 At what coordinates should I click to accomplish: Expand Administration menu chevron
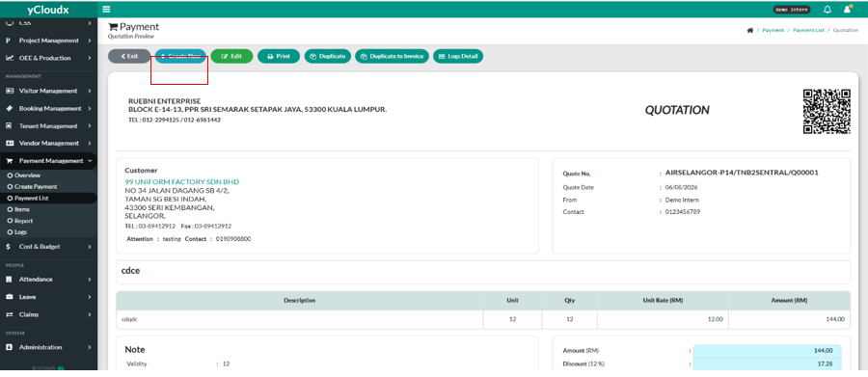pyautogui.click(x=89, y=348)
